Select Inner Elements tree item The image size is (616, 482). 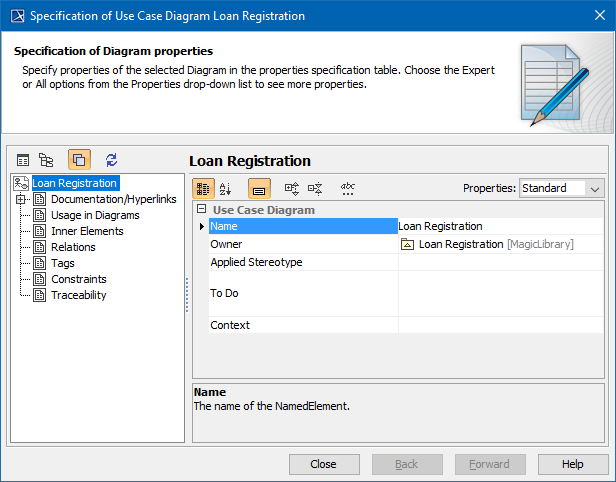pos(87,231)
